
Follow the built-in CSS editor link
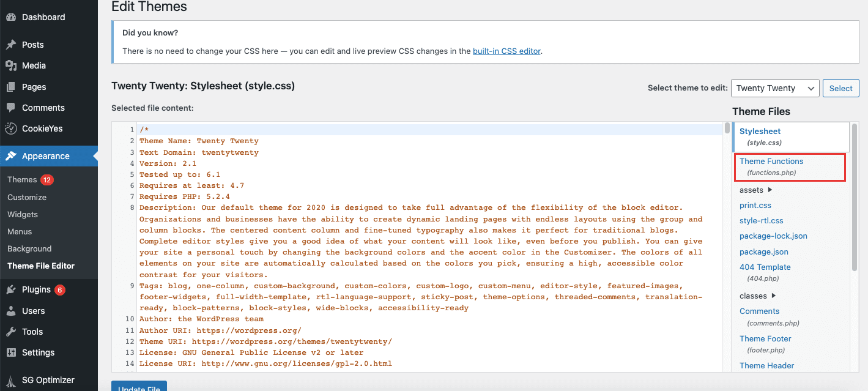(506, 51)
